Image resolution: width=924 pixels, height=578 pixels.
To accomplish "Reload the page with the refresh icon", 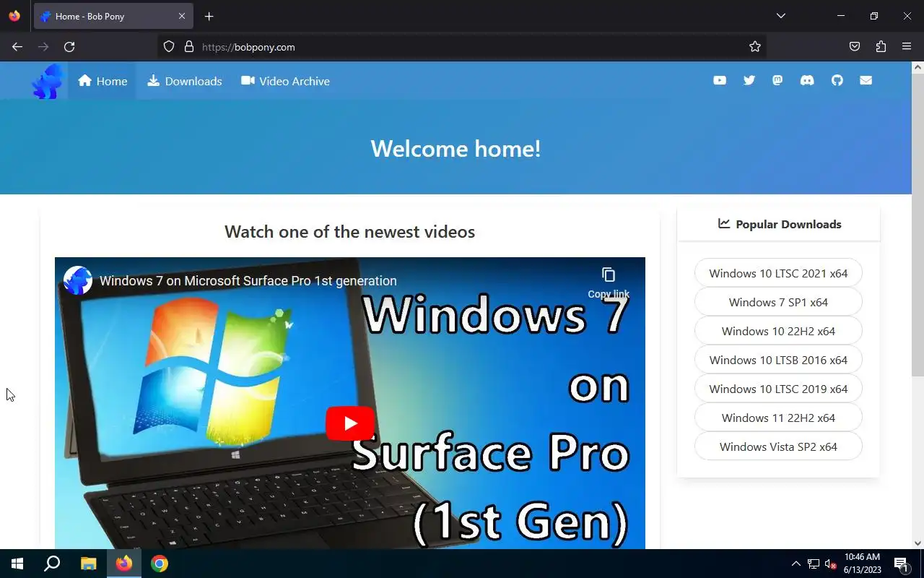I will (69, 47).
